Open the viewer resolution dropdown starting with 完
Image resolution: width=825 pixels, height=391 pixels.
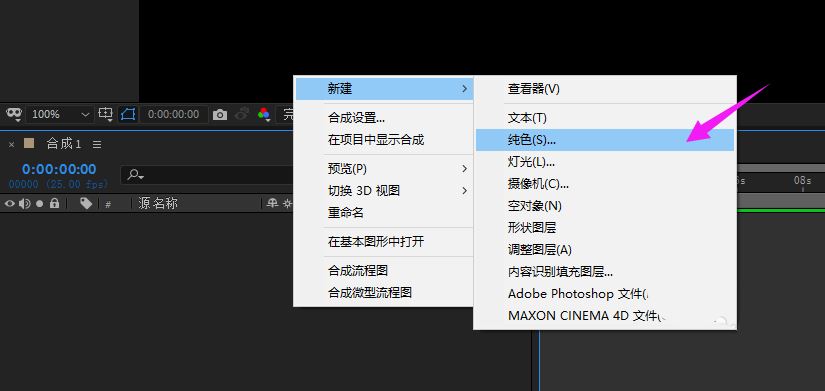click(x=285, y=114)
